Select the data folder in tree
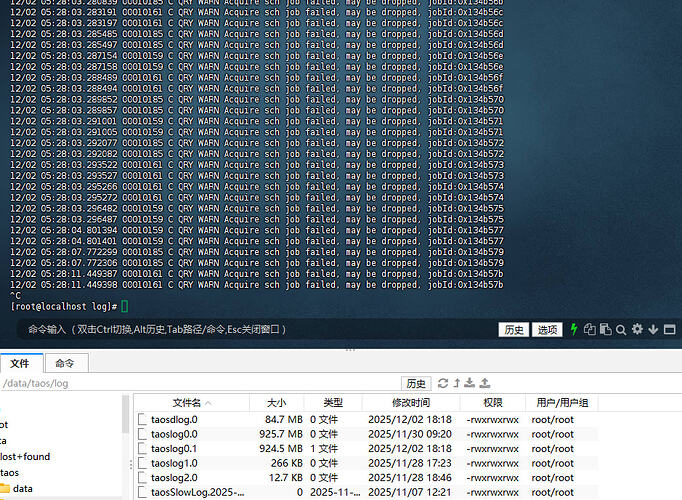The width and height of the screenshot is (682, 500). click(22, 488)
